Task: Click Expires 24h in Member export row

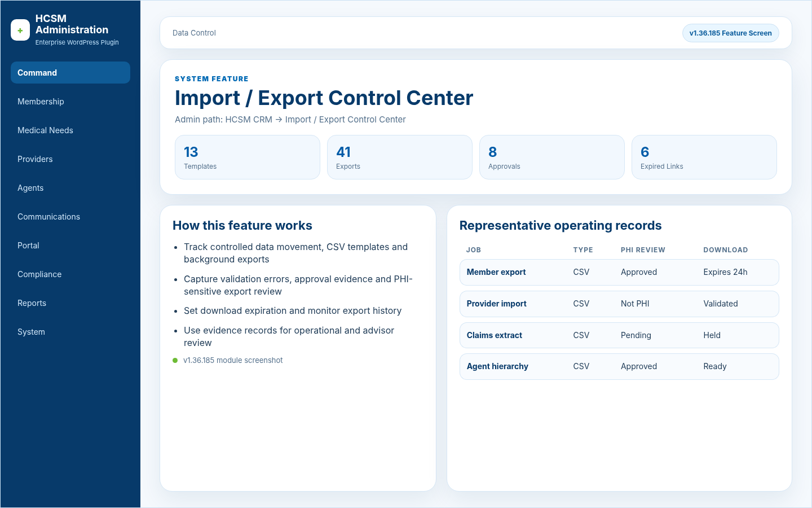Action: point(725,272)
